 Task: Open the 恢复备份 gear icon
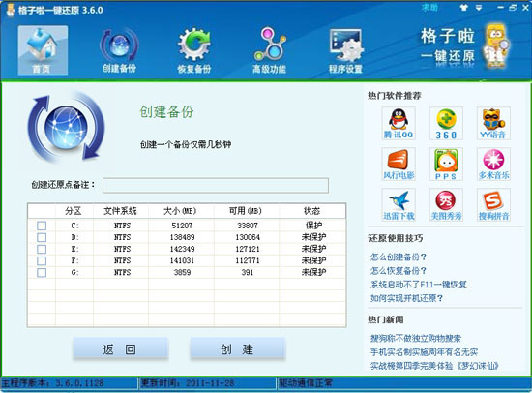(194, 51)
